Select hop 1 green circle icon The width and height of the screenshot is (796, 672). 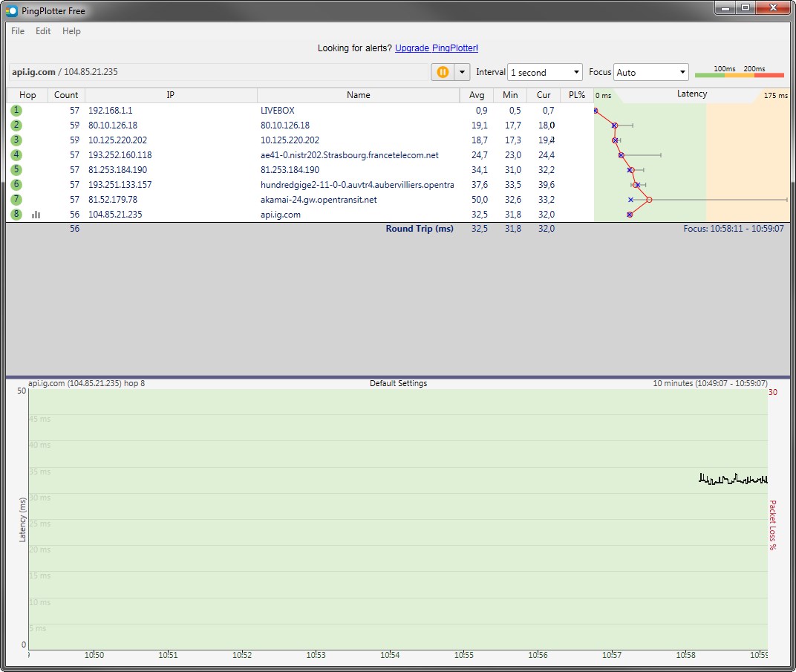16,110
